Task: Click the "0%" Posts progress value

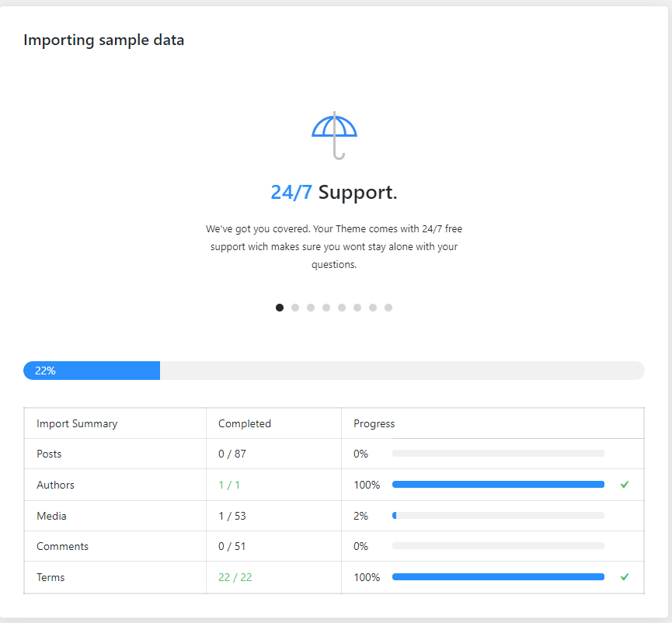Action: 360,454
